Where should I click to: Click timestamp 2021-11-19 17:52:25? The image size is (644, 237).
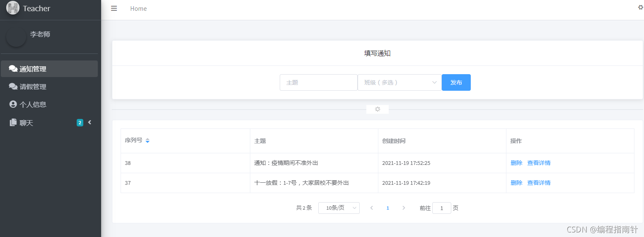pyautogui.click(x=406, y=163)
